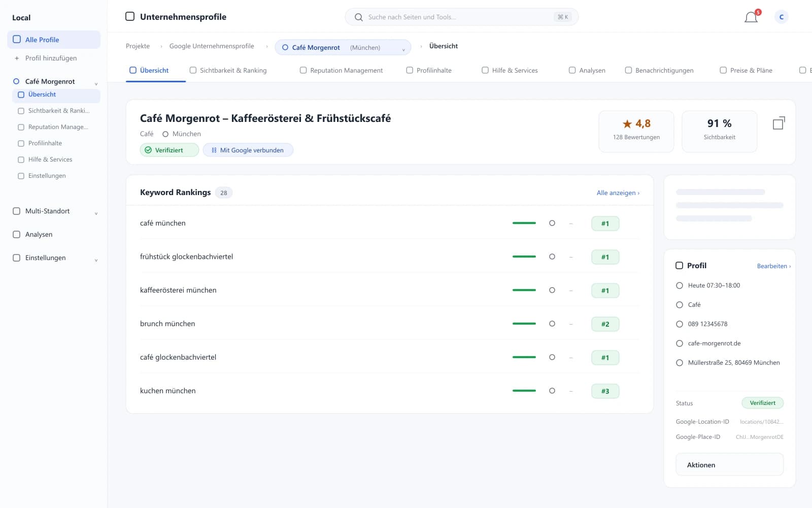Image resolution: width=812 pixels, height=508 pixels.
Task: Click the circle icon in brunch münchen row
Action: pos(552,324)
